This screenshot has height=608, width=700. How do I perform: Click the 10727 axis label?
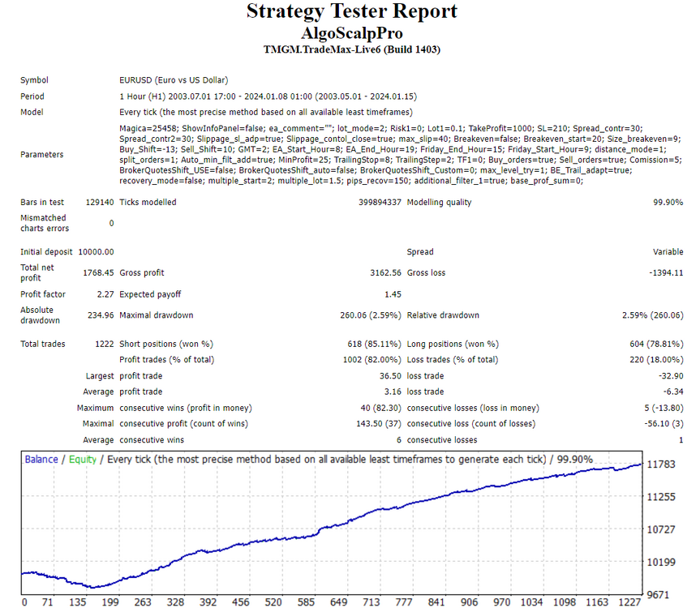point(661,529)
